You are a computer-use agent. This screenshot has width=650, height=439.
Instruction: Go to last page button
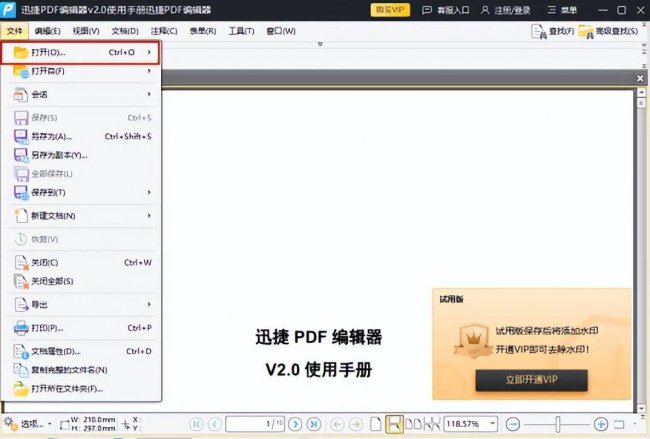[x=314, y=424]
